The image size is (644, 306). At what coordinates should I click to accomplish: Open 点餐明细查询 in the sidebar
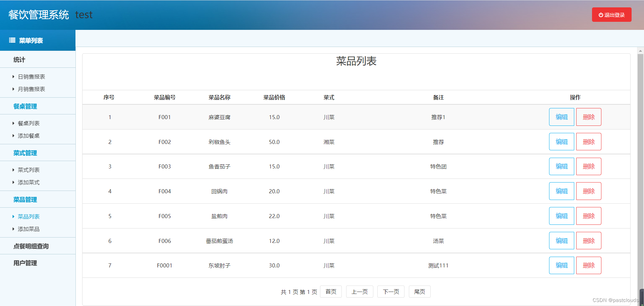[x=31, y=246]
